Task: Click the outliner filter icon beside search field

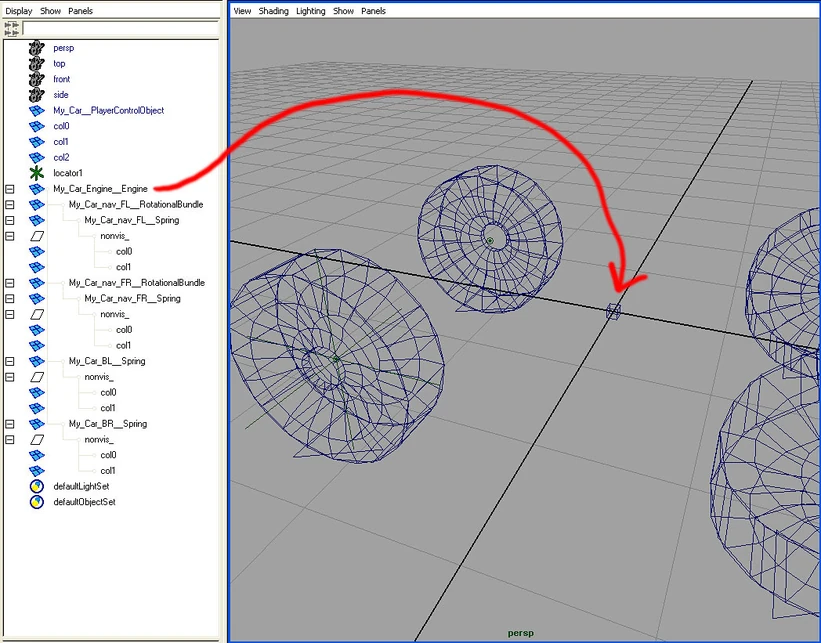Action: (12, 28)
